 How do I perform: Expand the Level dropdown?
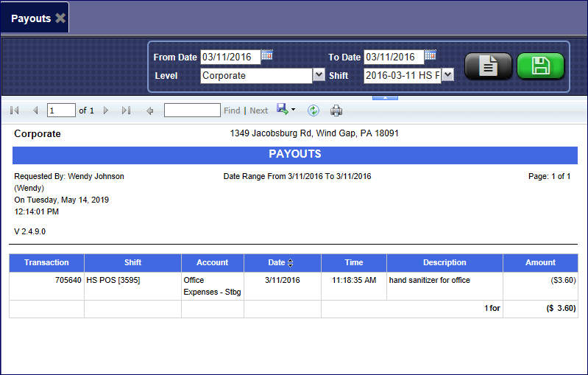tap(319, 75)
